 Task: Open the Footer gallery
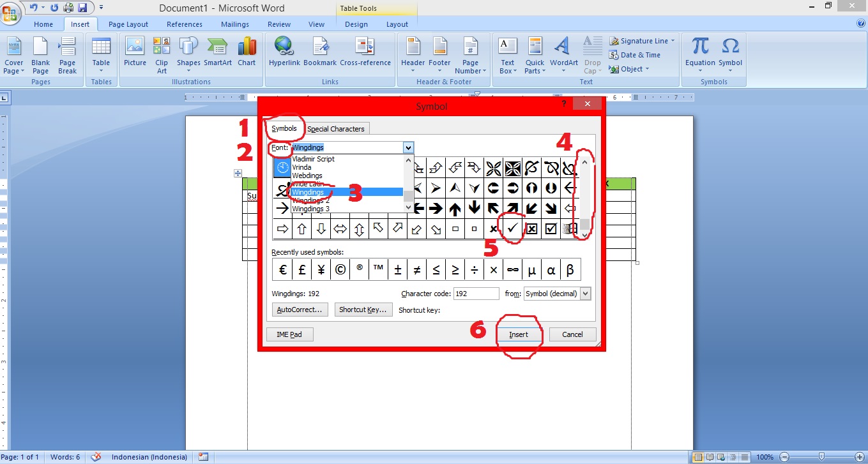tap(439, 56)
